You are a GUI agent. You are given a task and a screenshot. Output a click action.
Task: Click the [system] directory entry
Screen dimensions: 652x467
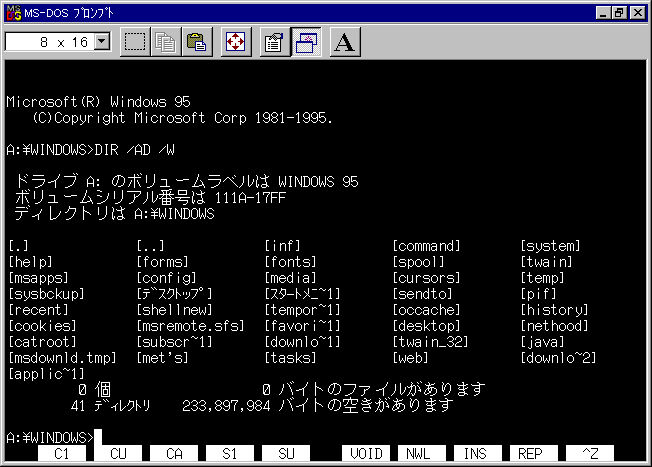click(550, 246)
